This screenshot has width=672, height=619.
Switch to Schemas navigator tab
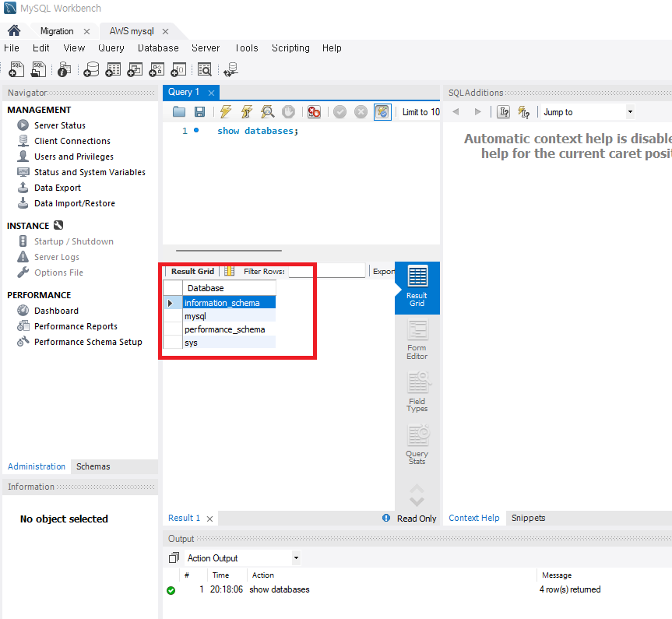(93, 466)
